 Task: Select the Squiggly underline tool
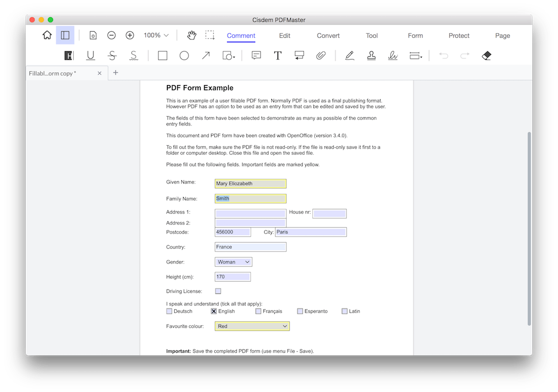tap(133, 56)
